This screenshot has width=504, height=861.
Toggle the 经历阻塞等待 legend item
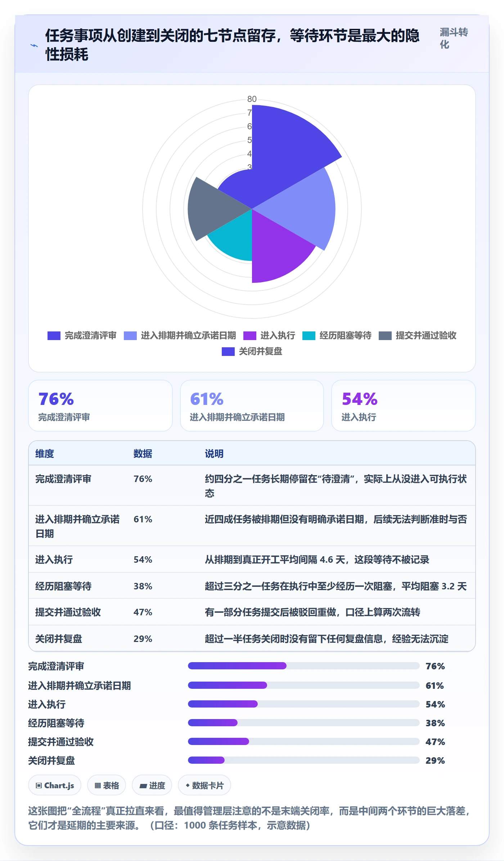337,336
